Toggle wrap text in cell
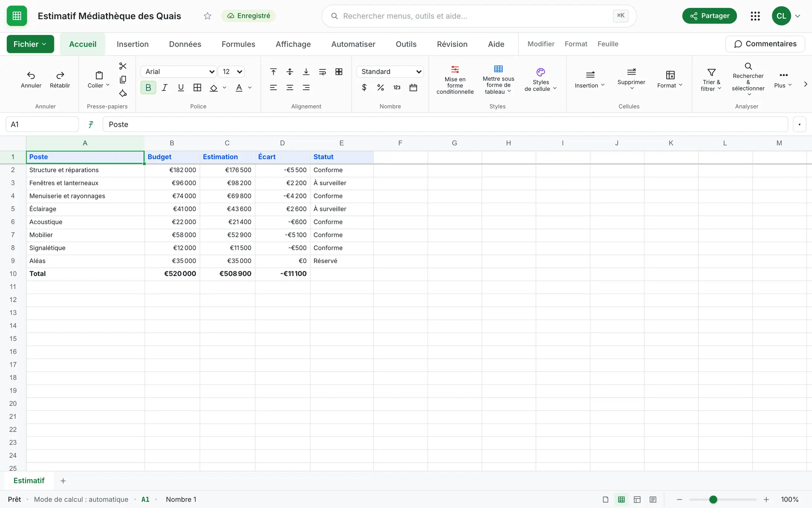Image resolution: width=812 pixels, height=508 pixels. coord(323,72)
